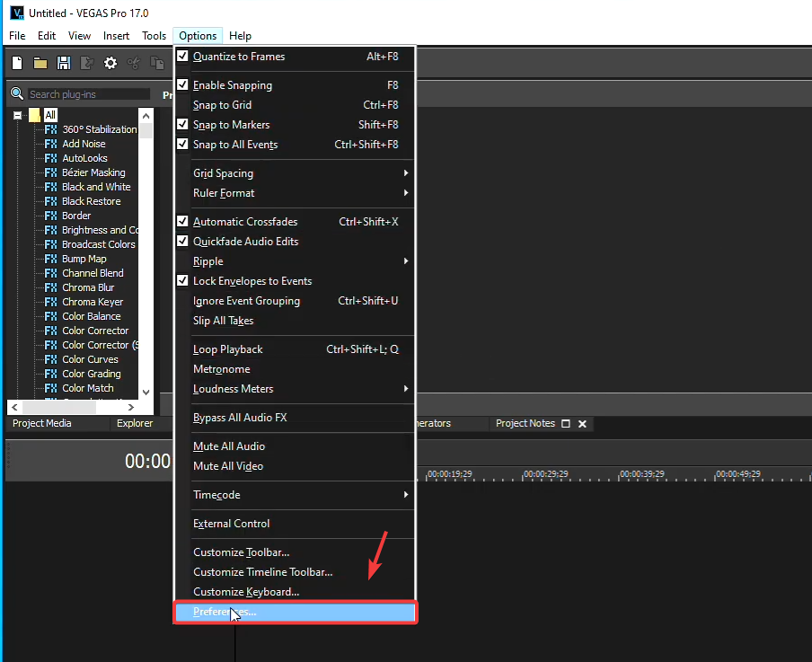The width and height of the screenshot is (812, 662).
Task: Click plug-in list scroll up arrow
Action: tap(146, 116)
